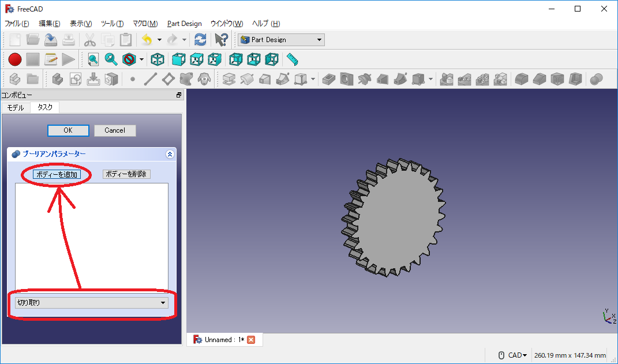The height and width of the screenshot is (364, 618).
Task: Open the Part Design menu
Action: click(x=185, y=24)
